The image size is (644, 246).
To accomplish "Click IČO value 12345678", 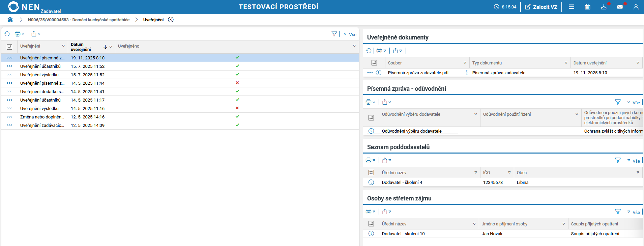I will pos(493,182).
